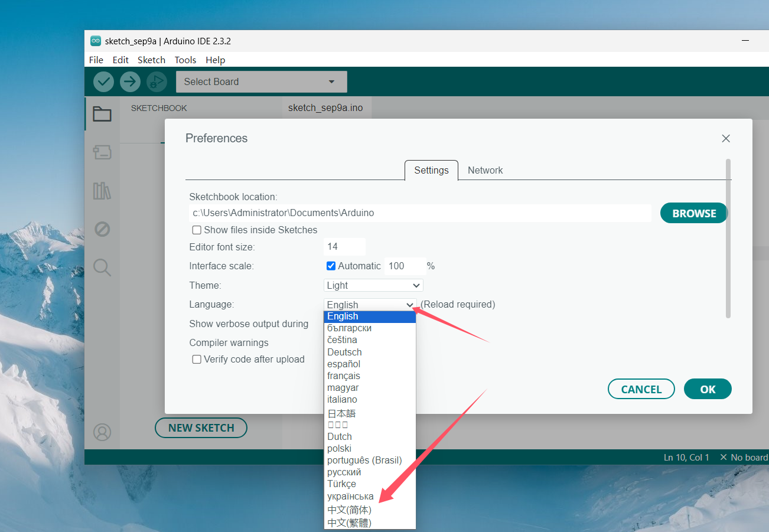Click the Upload arrow toolbar icon
Viewport: 769px width, 532px height.
point(130,81)
